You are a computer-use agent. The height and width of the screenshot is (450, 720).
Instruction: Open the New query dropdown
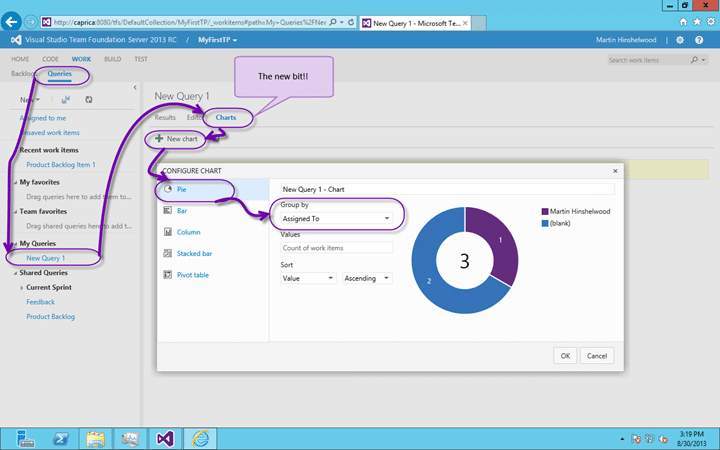point(30,100)
